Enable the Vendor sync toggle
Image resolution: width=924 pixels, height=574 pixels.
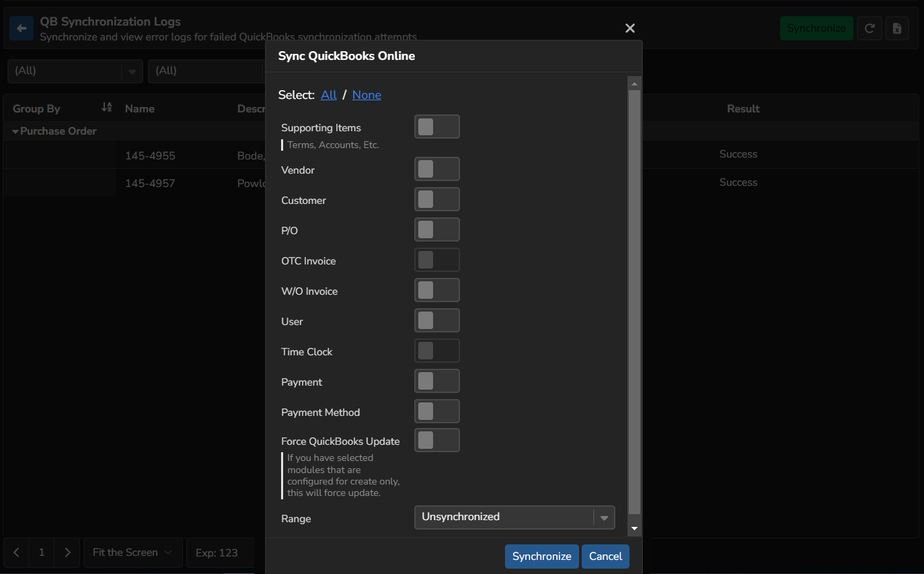pyautogui.click(x=437, y=169)
